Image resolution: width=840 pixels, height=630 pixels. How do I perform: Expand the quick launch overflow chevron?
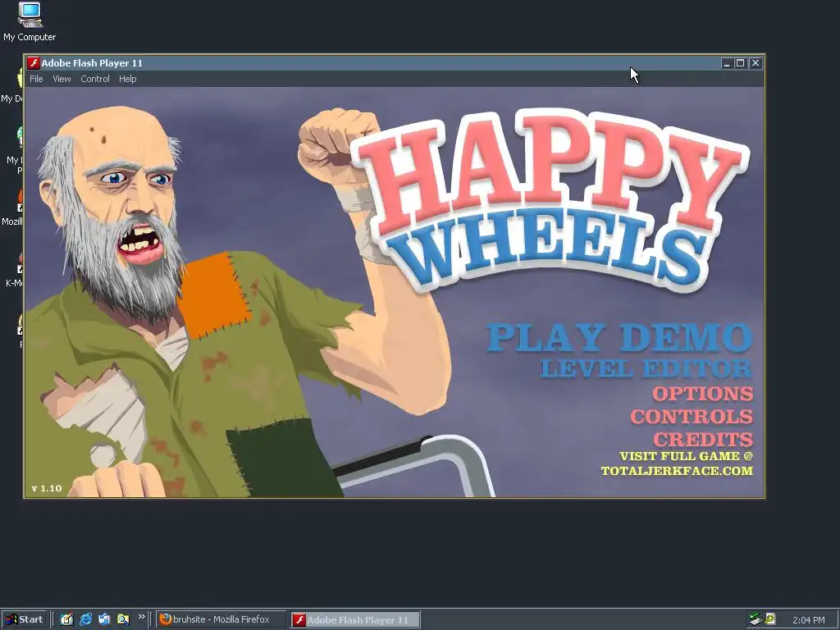141,617
